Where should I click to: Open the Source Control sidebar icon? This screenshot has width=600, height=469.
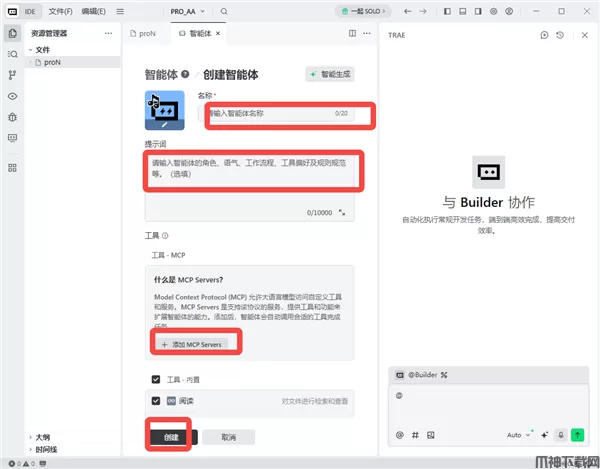point(12,75)
